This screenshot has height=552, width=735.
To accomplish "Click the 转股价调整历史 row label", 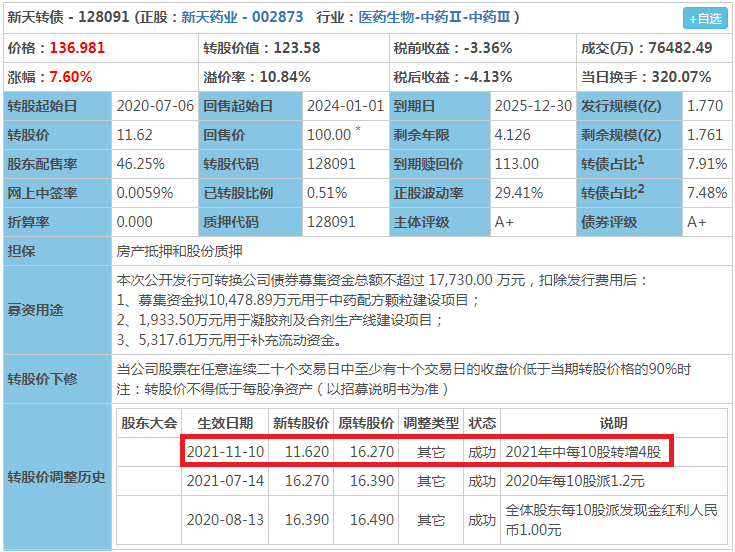I will pyautogui.click(x=58, y=477).
